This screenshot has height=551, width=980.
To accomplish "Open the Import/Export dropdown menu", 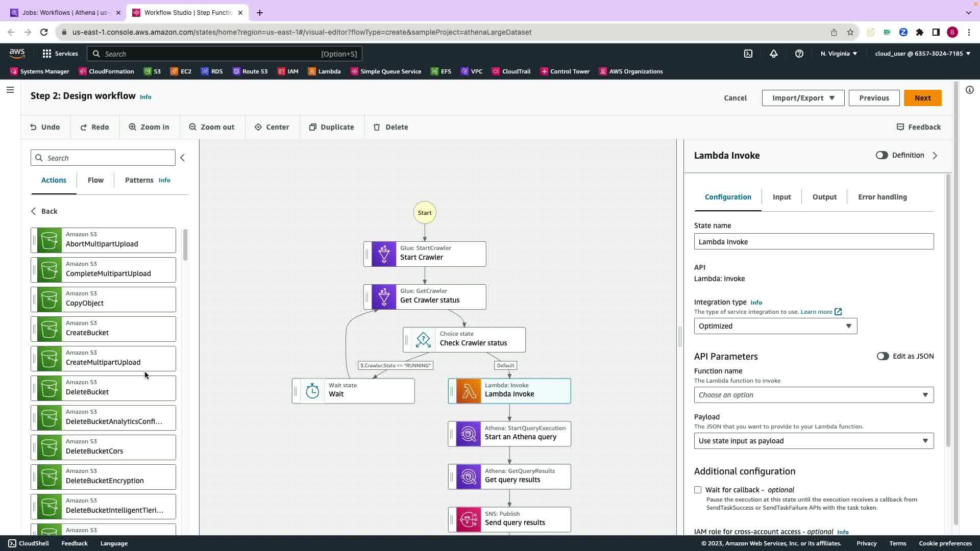I will point(803,98).
